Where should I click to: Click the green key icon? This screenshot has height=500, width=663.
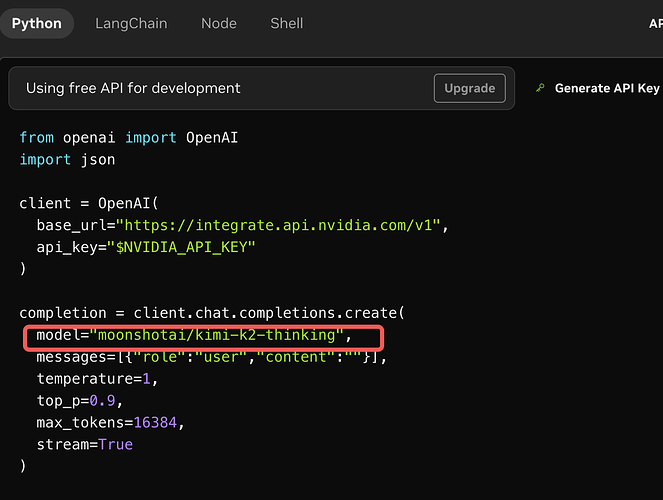click(x=540, y=88)
